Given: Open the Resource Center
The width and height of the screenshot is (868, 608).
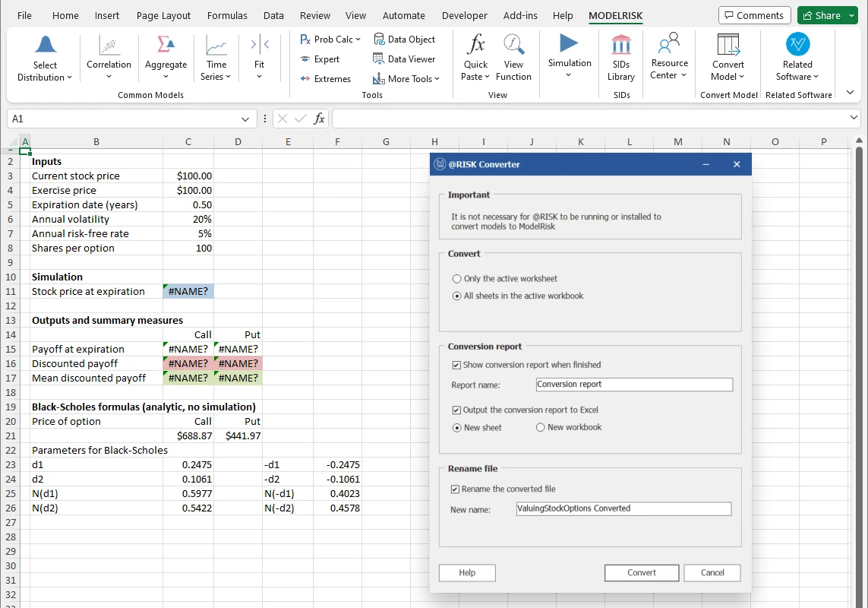Looking at the screenshot, I should [669, 58].
